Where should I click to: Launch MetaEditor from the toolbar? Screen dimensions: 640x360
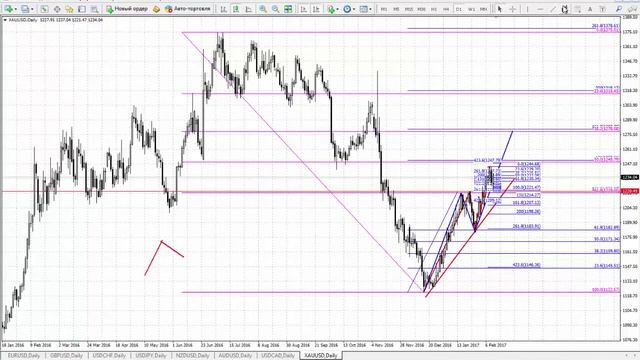click(x=156, y=9)
